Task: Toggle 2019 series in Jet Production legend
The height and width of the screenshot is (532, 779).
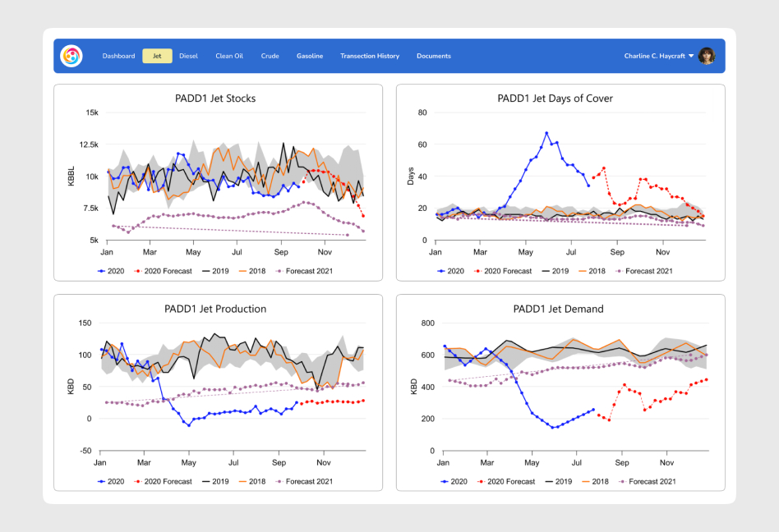Action: 215,481
